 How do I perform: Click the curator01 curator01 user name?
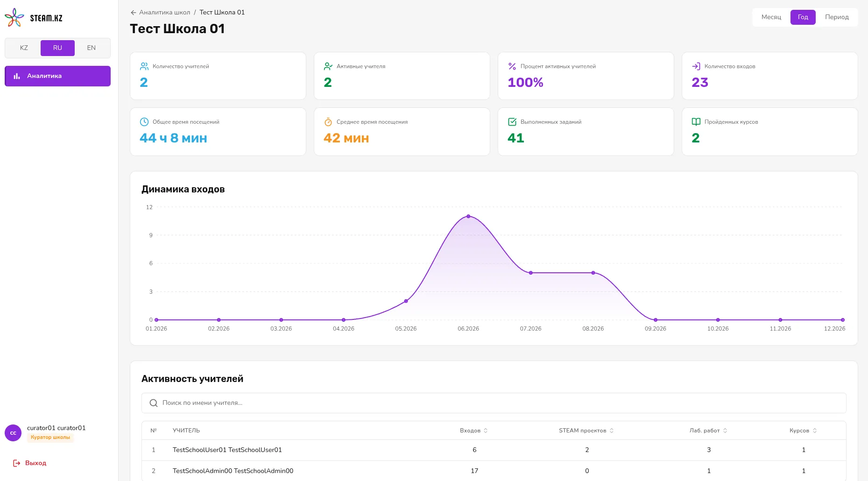pos(56,428)
